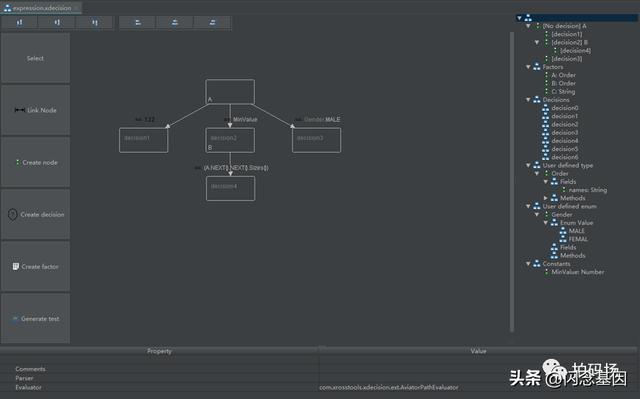This screenshot has width=640, height=399.
Task: Activate the Link Node tool
Action: tap(36, 110)
